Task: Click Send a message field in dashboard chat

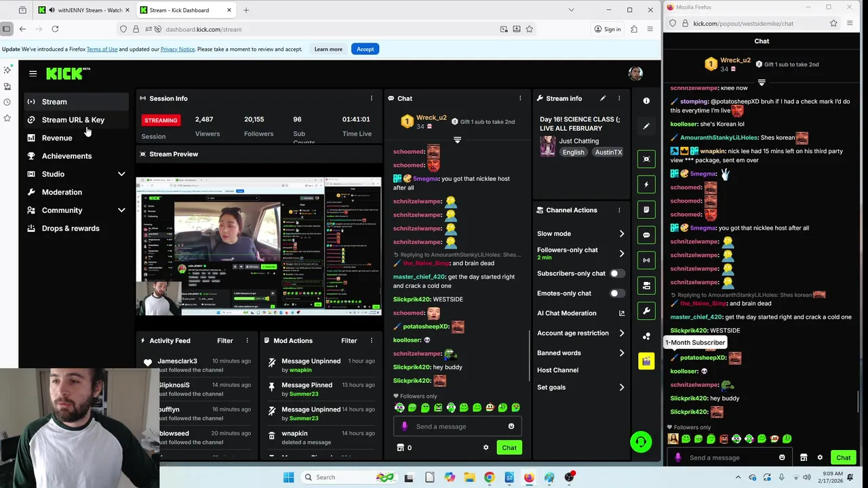Action: tap(458, 426)
